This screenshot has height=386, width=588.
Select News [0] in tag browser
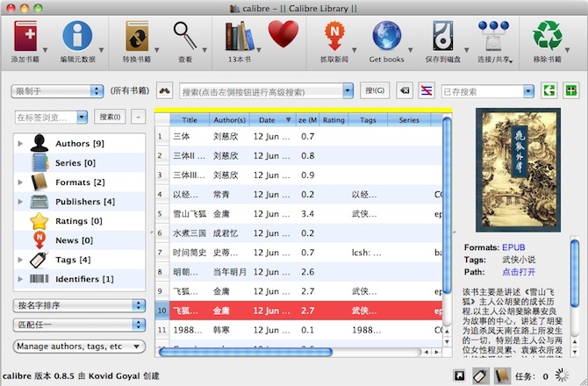tap(80, 240)
